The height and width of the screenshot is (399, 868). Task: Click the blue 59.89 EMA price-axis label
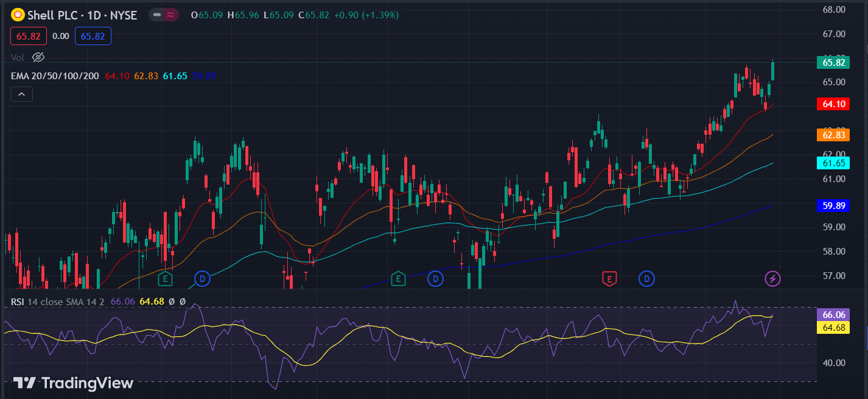point(833,206)
